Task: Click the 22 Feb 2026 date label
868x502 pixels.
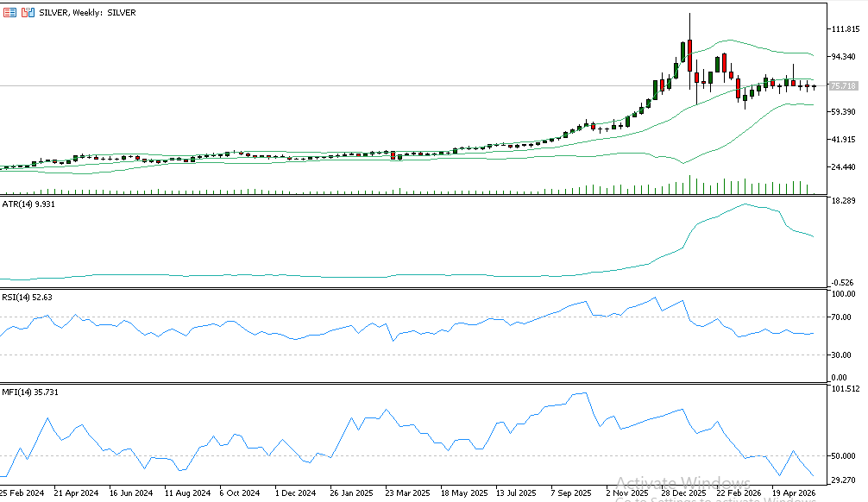Action: 739,493
